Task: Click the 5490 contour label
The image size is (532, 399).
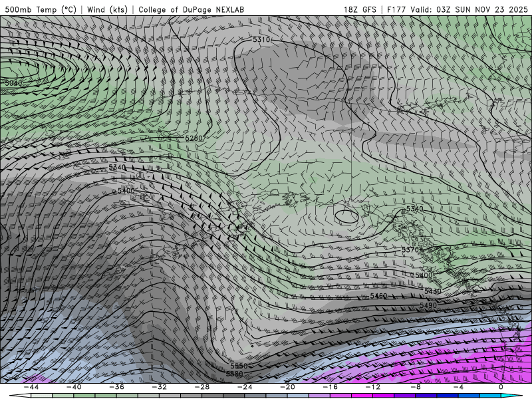Action: click(428, 305)
